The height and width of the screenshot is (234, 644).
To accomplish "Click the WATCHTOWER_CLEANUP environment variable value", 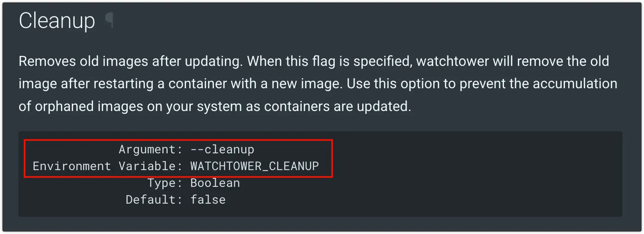I will [255, 166].
